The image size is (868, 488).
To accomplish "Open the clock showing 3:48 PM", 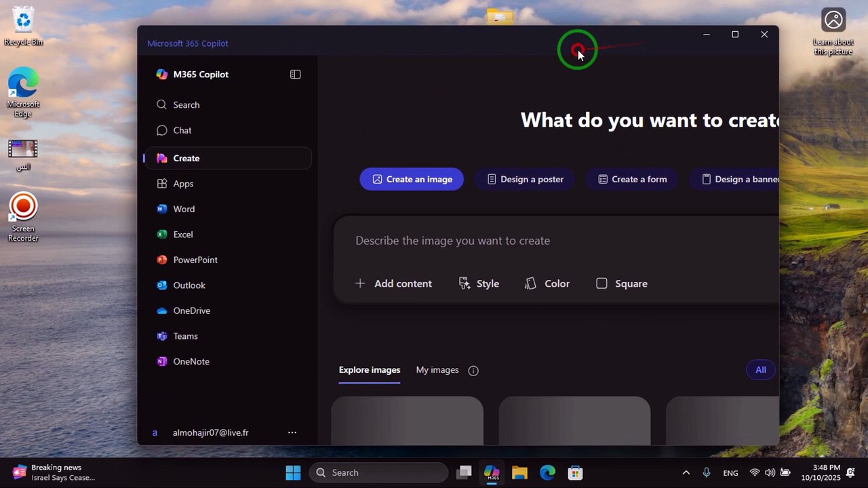I will point(821,472).
